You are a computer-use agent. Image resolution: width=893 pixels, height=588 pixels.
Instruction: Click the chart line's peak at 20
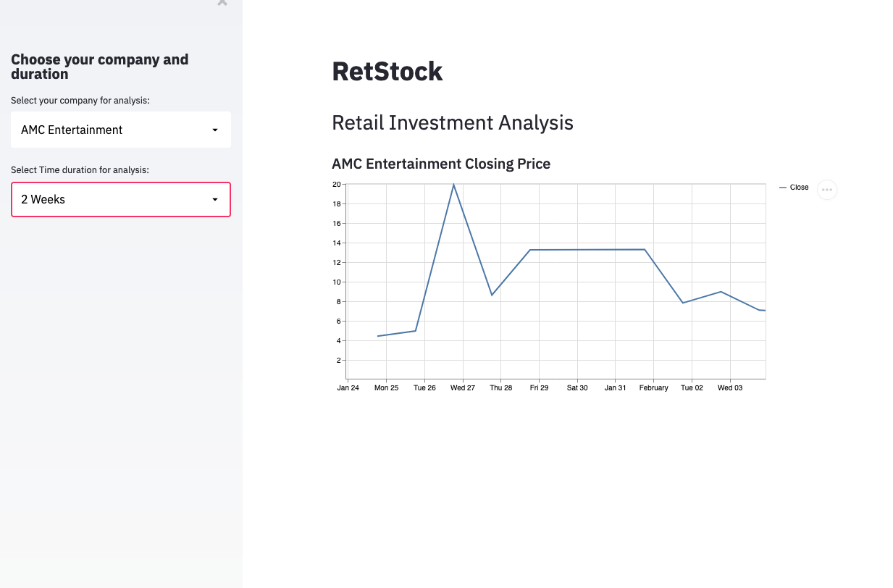(x=454, y=185)
